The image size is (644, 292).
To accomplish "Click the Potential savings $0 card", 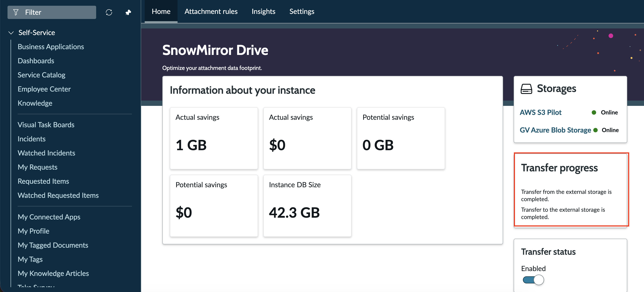I will [214, 206].
